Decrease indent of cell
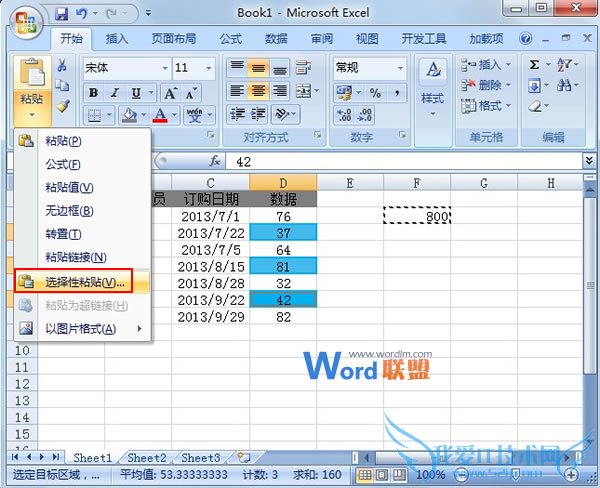The width and height of the screenshot is (600, 488). point(237,114)
